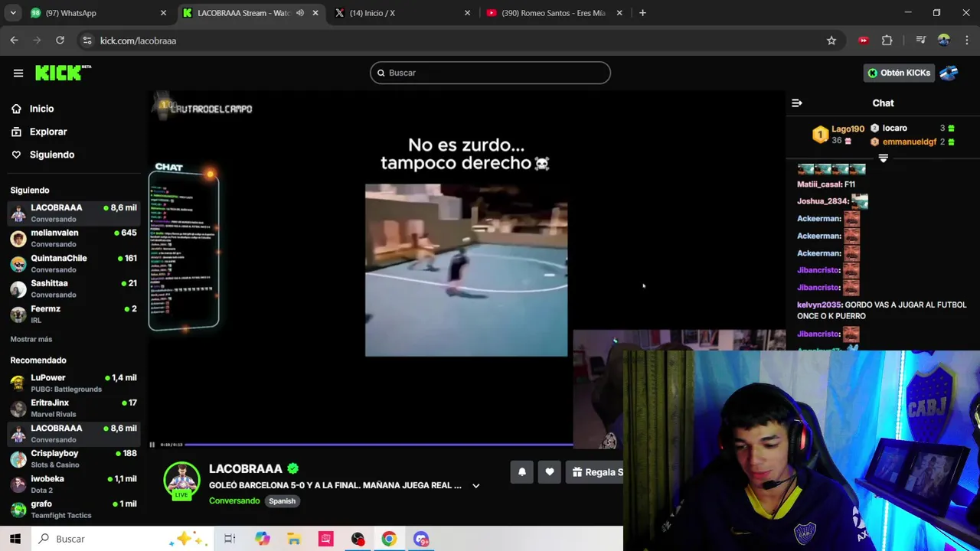Open LACOBRAAA under Siguiendo heading
The height and width of the screenshot is (551, 980).
pos(73,213)
